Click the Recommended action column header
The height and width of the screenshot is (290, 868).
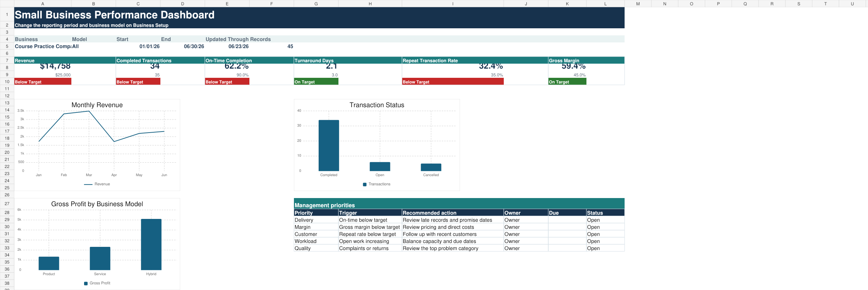click(453, 213)
